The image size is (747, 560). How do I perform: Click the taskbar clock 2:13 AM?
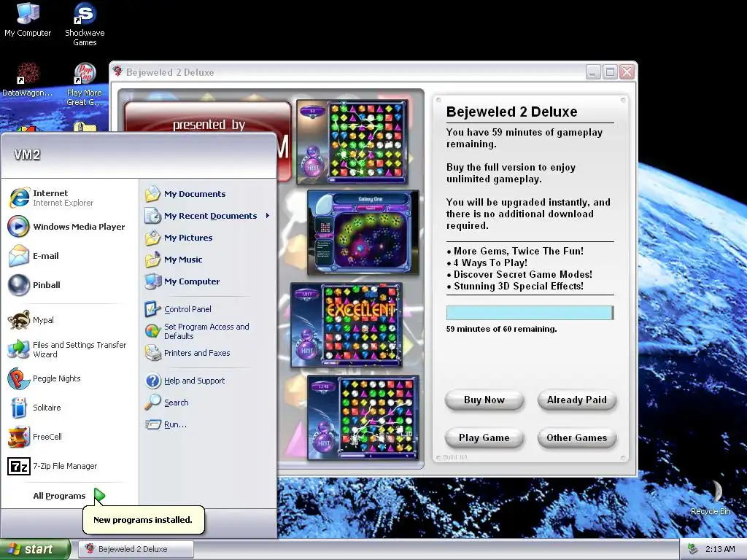(720, 549)
